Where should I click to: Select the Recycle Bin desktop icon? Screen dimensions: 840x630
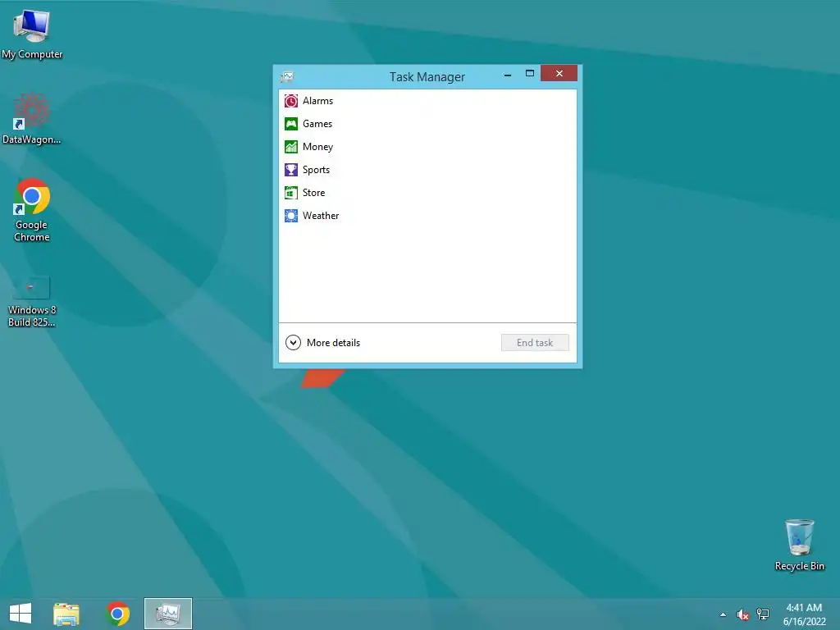click(x=799, y=545)
